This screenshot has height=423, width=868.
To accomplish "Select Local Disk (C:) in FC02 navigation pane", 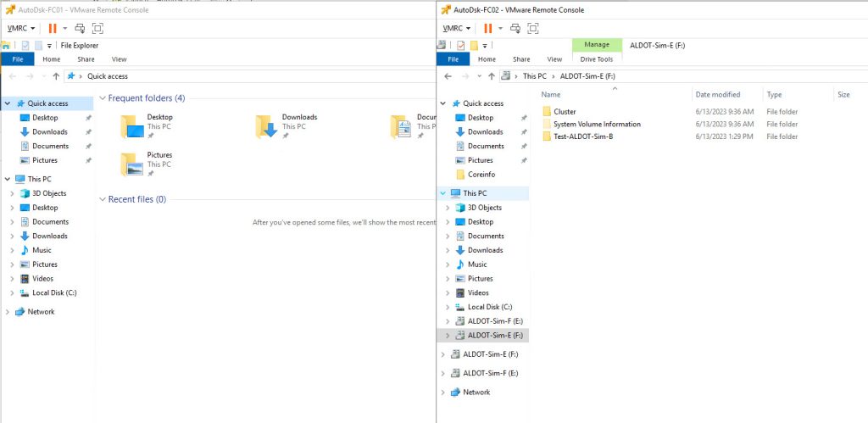I will (490, 307).
